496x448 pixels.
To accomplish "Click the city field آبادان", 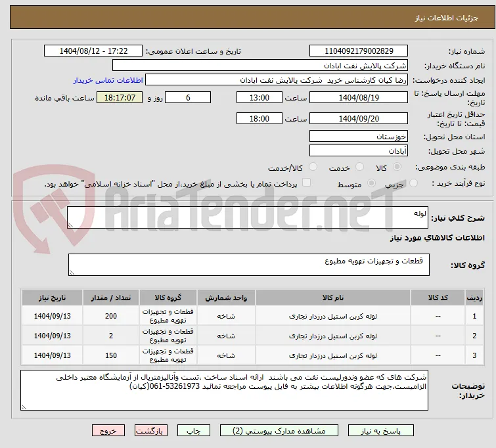I will pos(359,151).
